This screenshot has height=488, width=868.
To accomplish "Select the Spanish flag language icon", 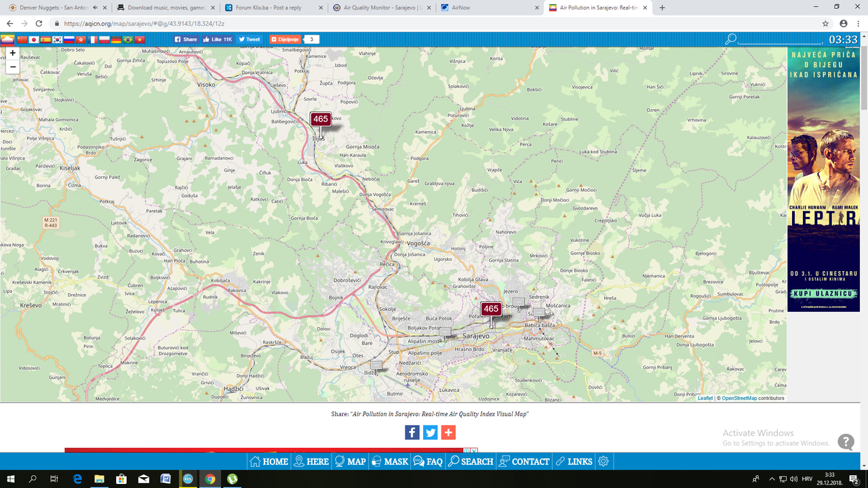I will coord(45,39).
